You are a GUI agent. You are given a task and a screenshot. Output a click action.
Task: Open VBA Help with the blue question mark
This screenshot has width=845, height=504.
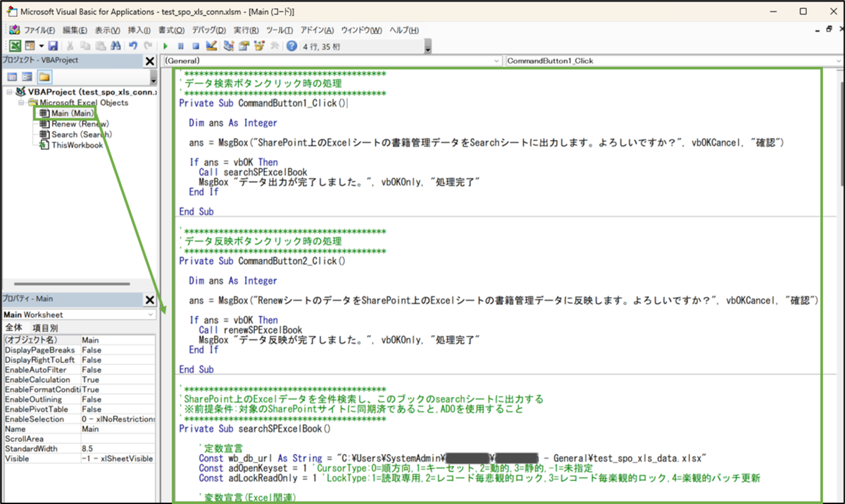(x=292, y=46)
